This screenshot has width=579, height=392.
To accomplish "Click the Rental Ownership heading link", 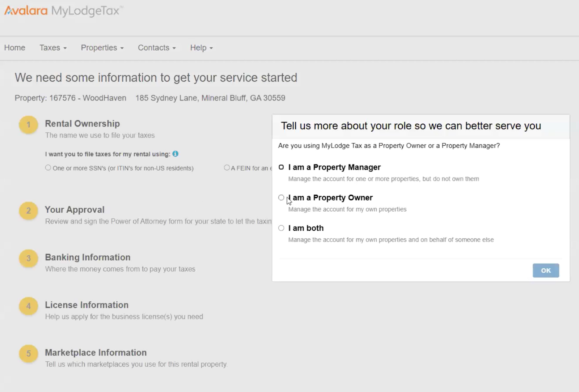I will [x=82, y=123].
